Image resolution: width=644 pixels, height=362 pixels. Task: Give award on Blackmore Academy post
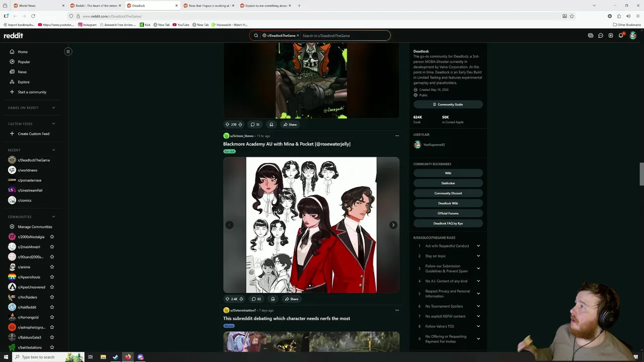pos(273,299)
